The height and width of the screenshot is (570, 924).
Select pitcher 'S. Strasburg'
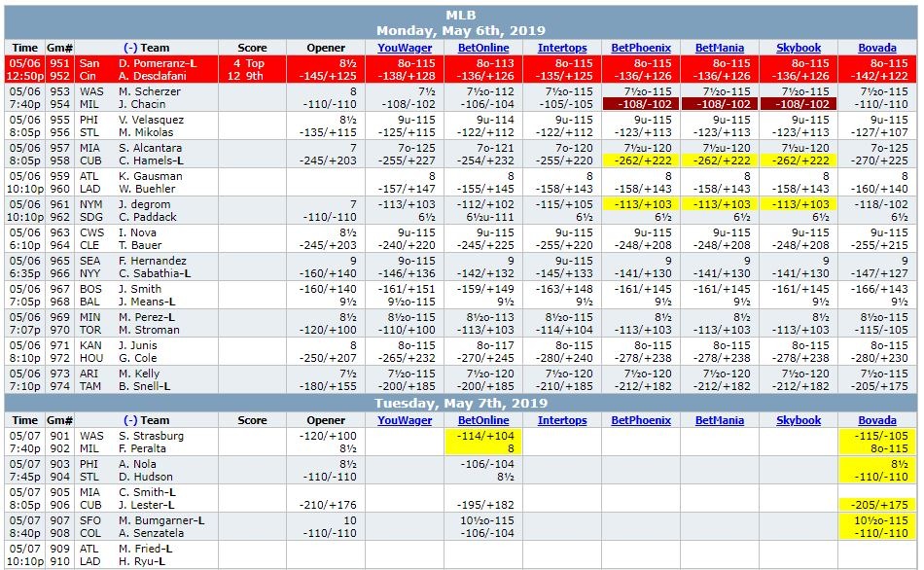[x=151, y=436]
